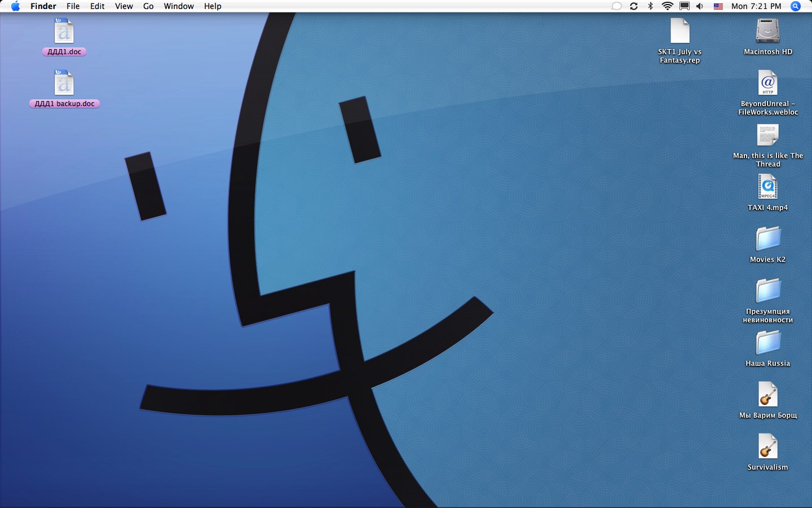Open the Bluetooth status menu
Viewport: 812px width, 508px height.
coord(650,6)
